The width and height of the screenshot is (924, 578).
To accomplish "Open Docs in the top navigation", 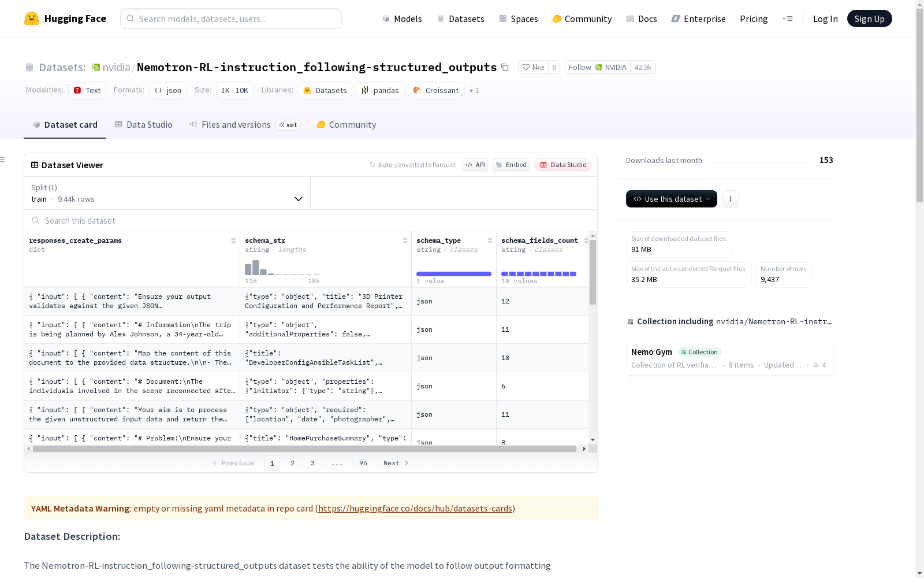I will pos(642,18).
